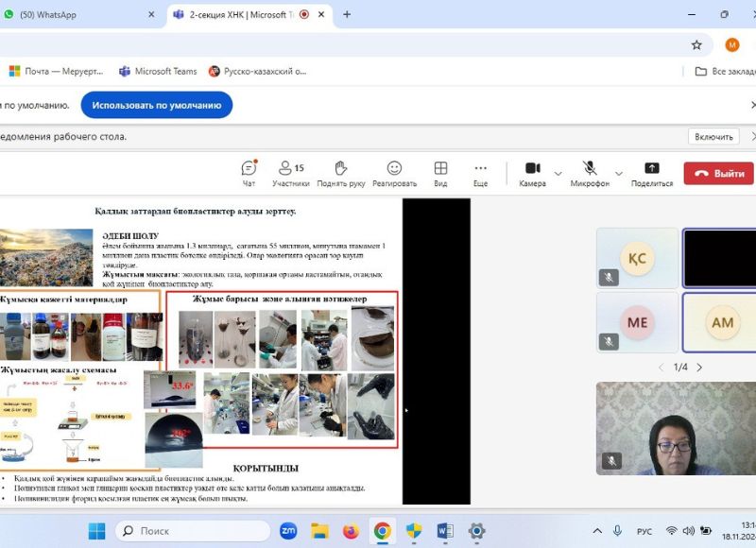This screenshot has width=756, height=548.
Task: Expand the camera options dropdown arrow
Action: pos(558,174)
